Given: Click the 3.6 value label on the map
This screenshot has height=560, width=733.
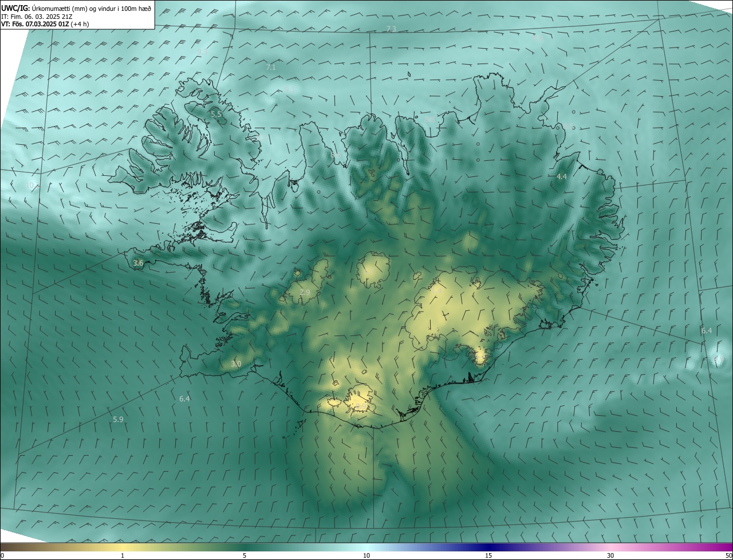Looking at the screenshot, I should [138, 263].
